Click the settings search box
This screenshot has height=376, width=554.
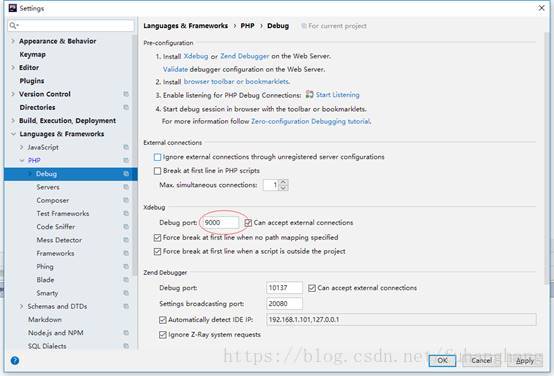71,25
